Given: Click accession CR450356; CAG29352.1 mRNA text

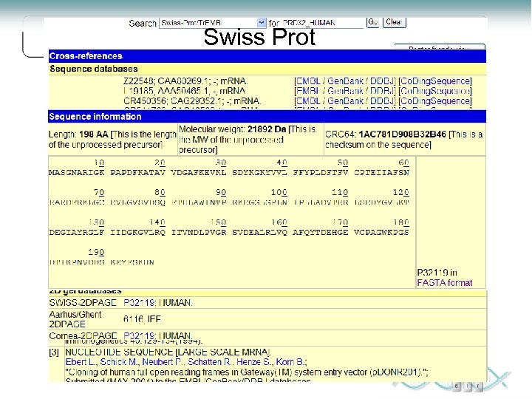Looking at the screenshot, I should pos(192,101).
